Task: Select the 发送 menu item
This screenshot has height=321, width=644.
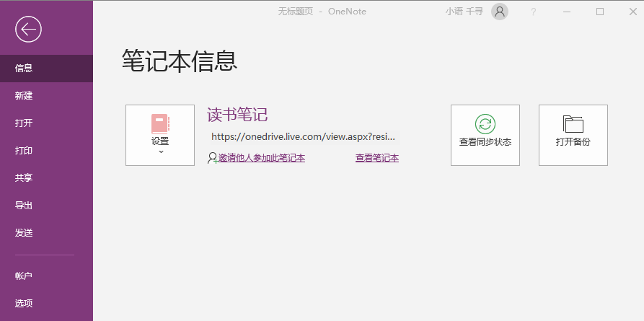Action: [x=46, y=233]
